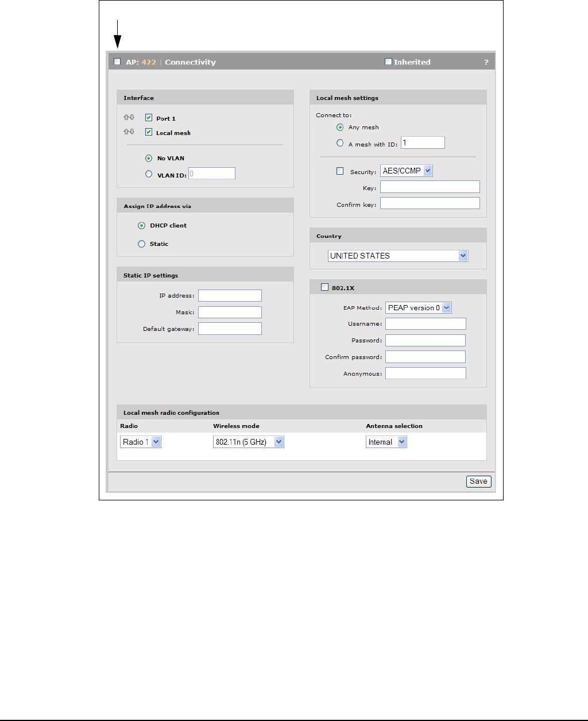Open the 802.11n (5 GHz) wireless mode dropdown

click(x=249, y=442)
